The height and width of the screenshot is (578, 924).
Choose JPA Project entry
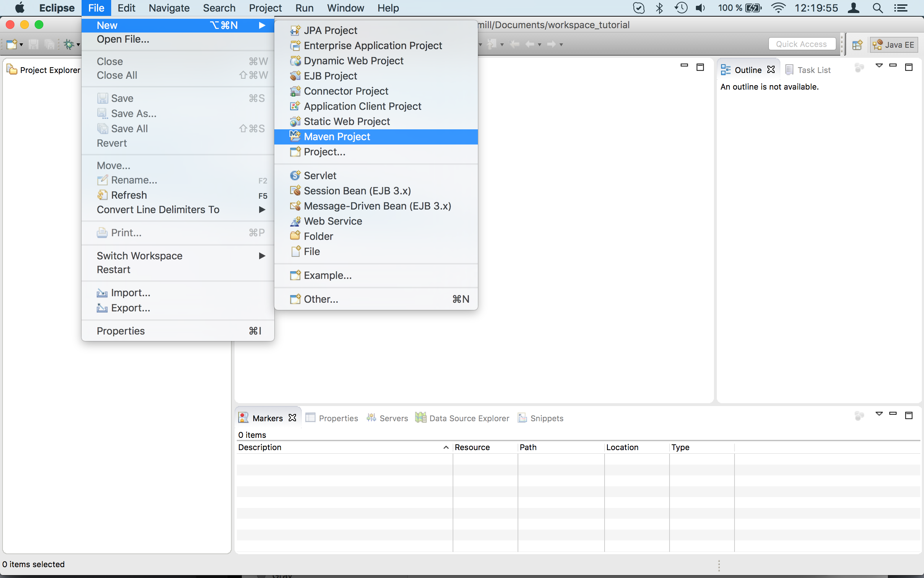click(376, 30)
